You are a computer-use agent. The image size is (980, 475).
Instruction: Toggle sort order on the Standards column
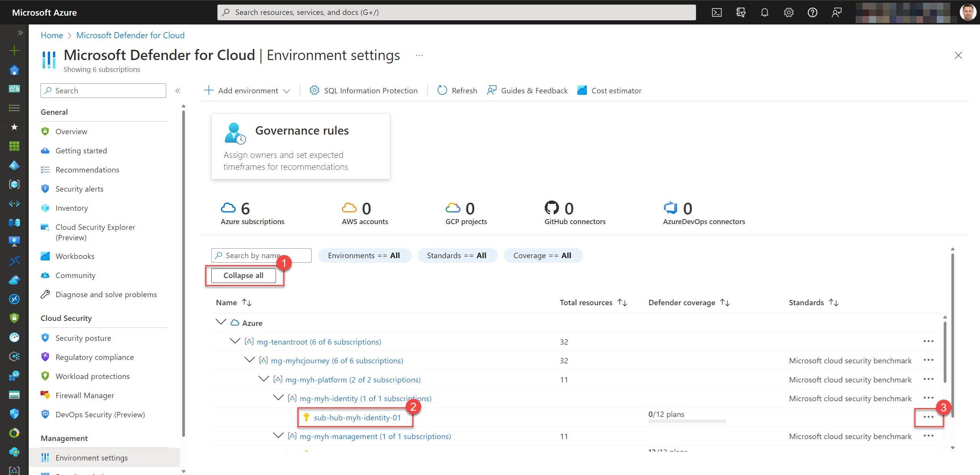834,303
